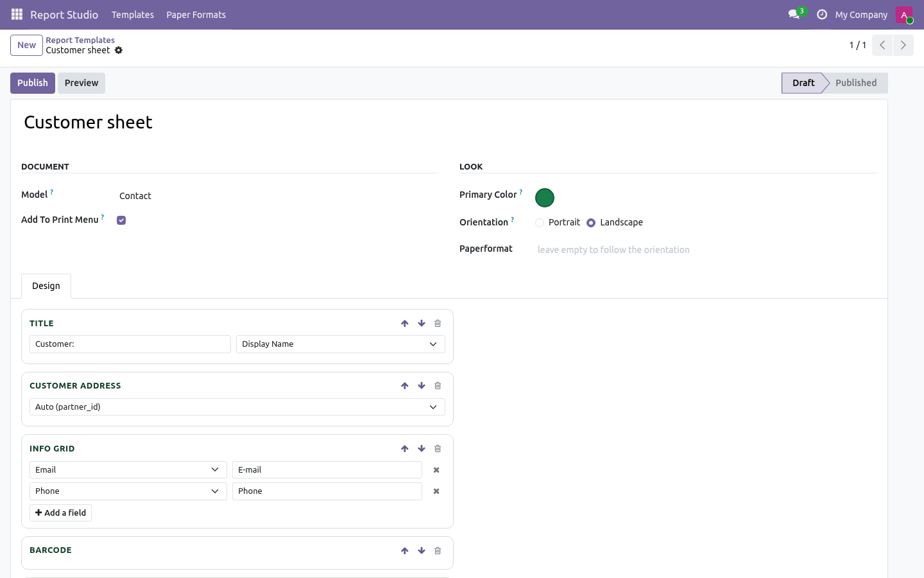Select Landscape orientation
This screenshot has width=924, height=578.
(x=591, y=223)
